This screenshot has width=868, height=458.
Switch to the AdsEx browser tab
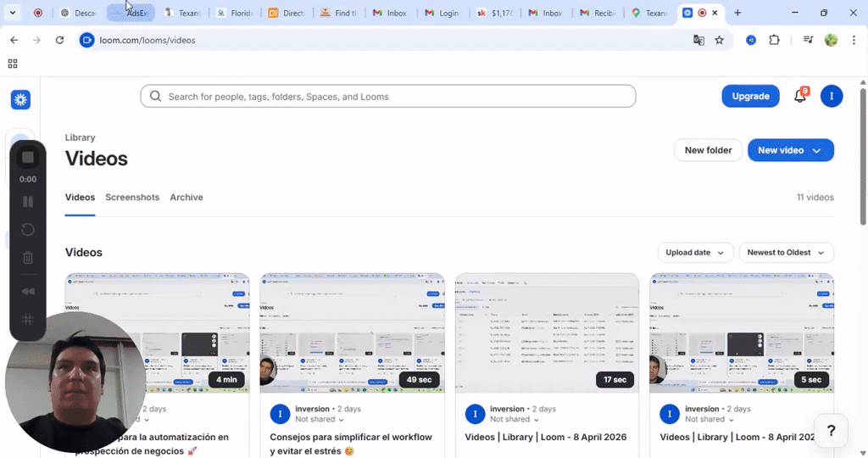pyautogui.click(x=131, y=13)
